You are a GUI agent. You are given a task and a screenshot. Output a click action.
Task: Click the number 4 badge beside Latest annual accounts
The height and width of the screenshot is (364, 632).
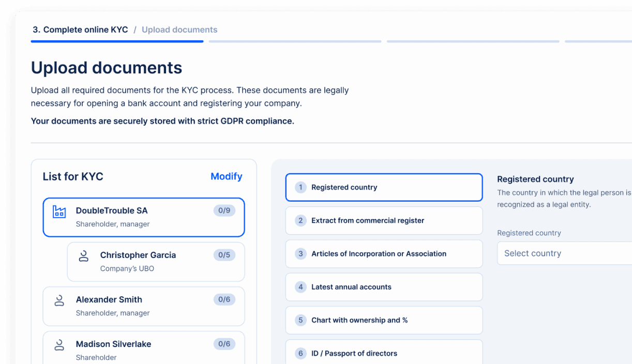pos(300,287)
